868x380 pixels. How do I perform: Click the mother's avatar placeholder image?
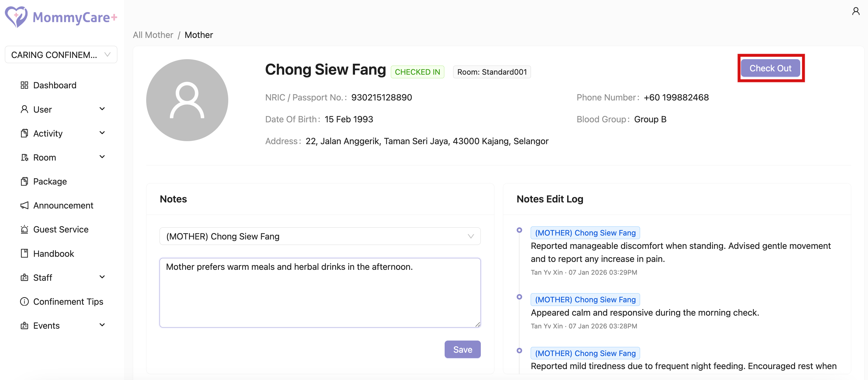(187, 100)
